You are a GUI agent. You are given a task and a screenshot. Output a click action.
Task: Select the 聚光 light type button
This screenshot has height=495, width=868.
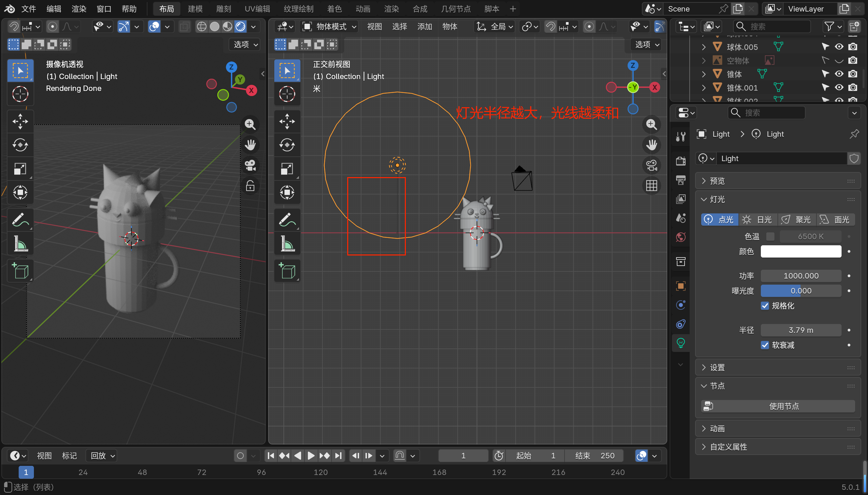click(797, 220)
